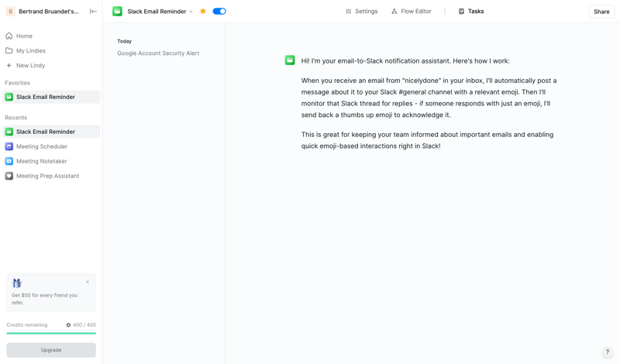The image size is (620, 364).
Task: Collapse the sidebar with the arrow icon
Action: [93, 12]
